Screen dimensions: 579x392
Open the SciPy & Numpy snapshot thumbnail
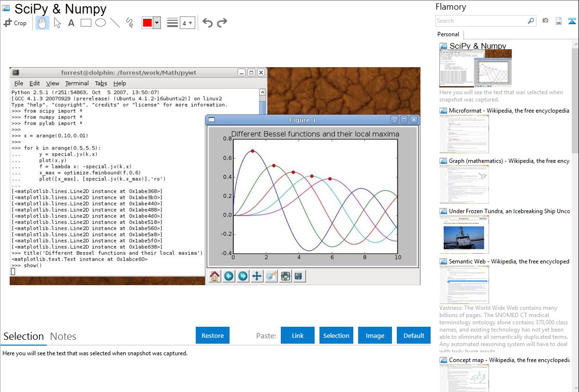(x=476, y=68)
